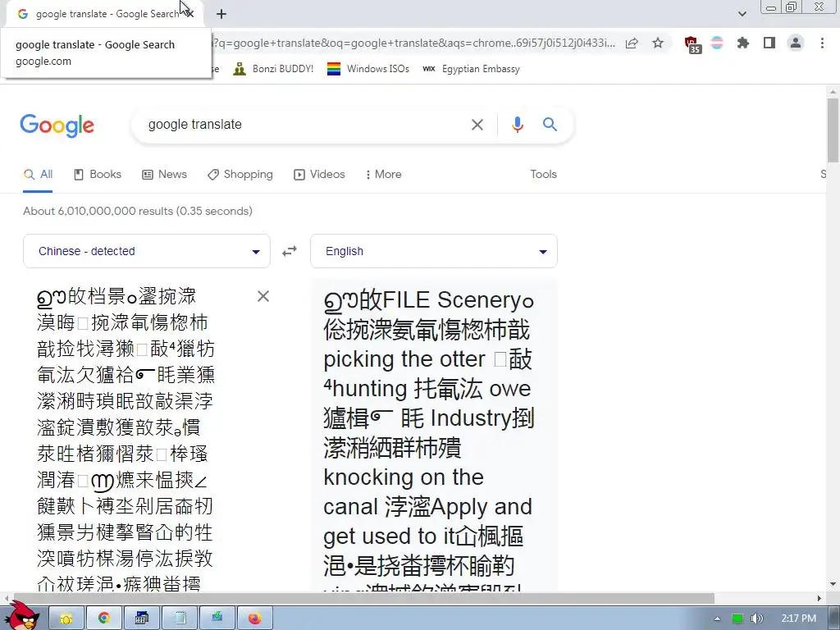
Task: Open the Chrome profile avatar
Action: (x=796, y=43)
